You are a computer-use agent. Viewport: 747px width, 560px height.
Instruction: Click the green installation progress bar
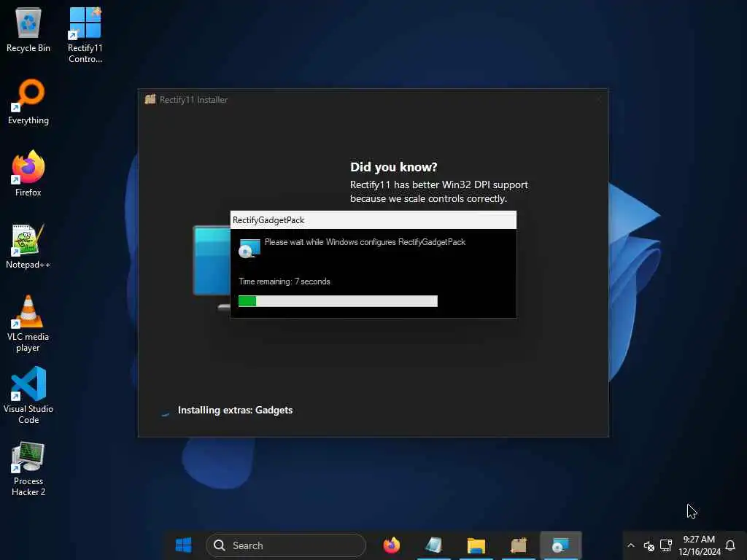click(338, 301)
